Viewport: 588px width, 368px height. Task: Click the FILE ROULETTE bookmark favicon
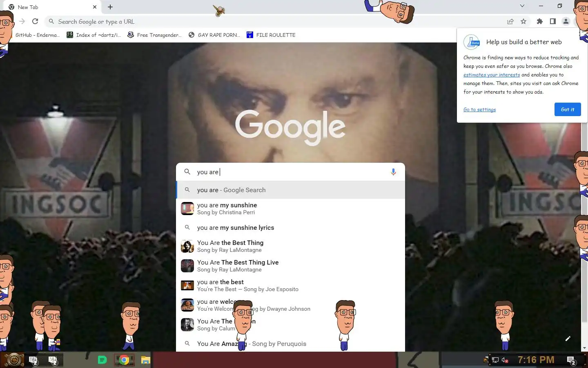click(250, 35)
